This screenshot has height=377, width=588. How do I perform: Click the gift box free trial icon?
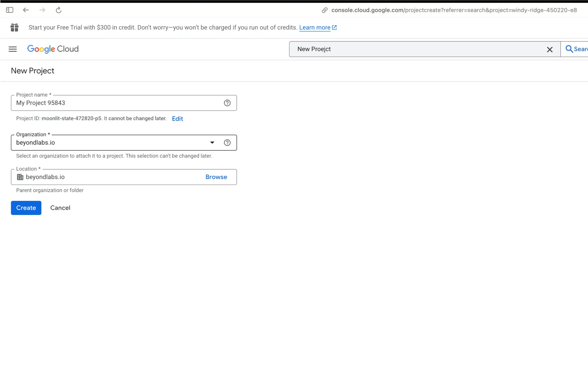(x=14, y=27)
